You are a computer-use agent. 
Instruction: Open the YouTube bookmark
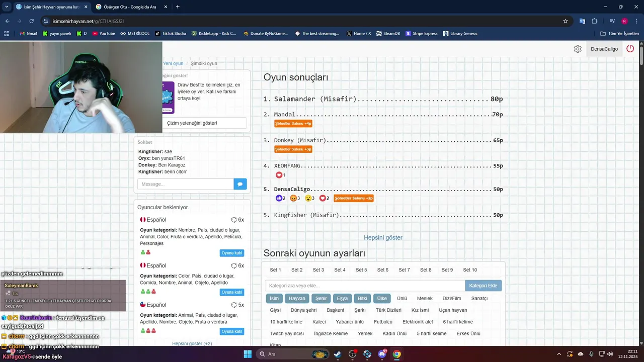(104, 34)
